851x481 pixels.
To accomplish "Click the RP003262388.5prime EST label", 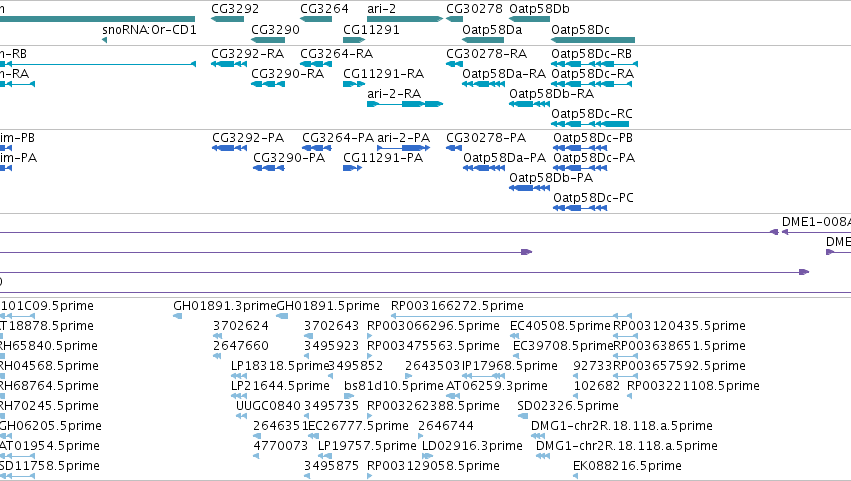I will pos(434,406).
